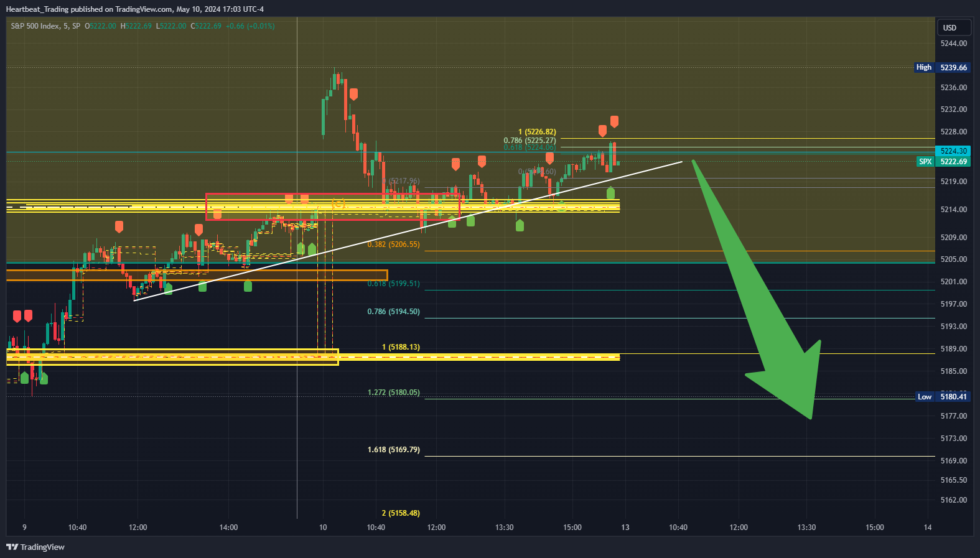The image size is (980, 558).
Task: Select the Fibonacci label 0.786 (5225.27)
Action: (x=530, y=141)
